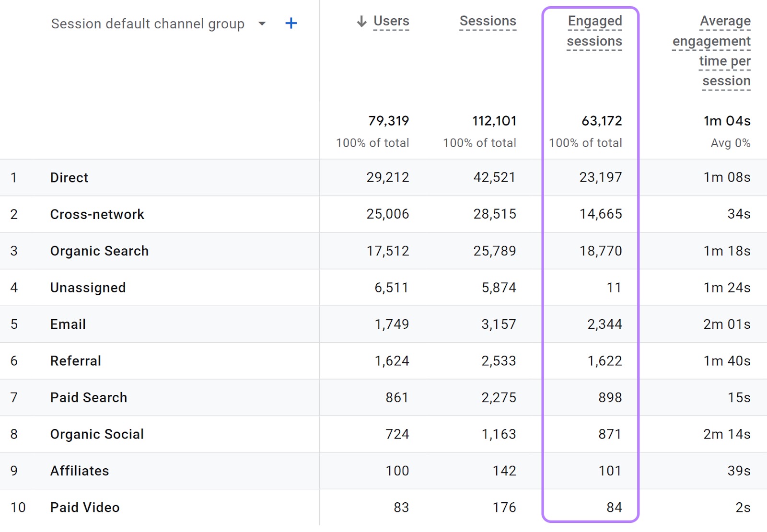Sort by the Engaged sessions column header
The image size is (767, 532).
(595, 31)
